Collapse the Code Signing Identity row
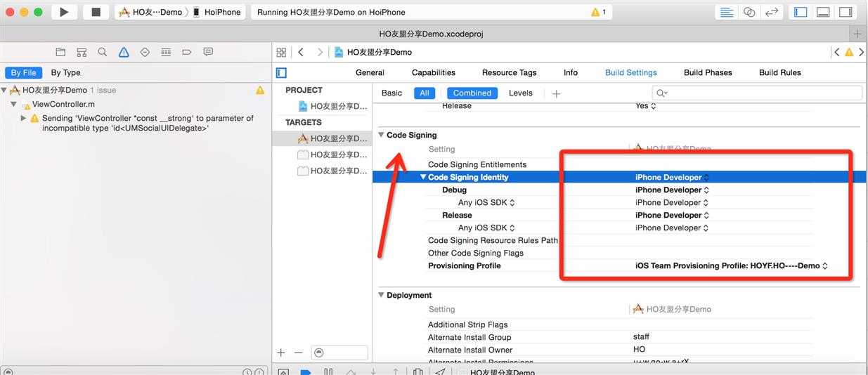This screenshot has height=375, width=868. pos(423,177)
